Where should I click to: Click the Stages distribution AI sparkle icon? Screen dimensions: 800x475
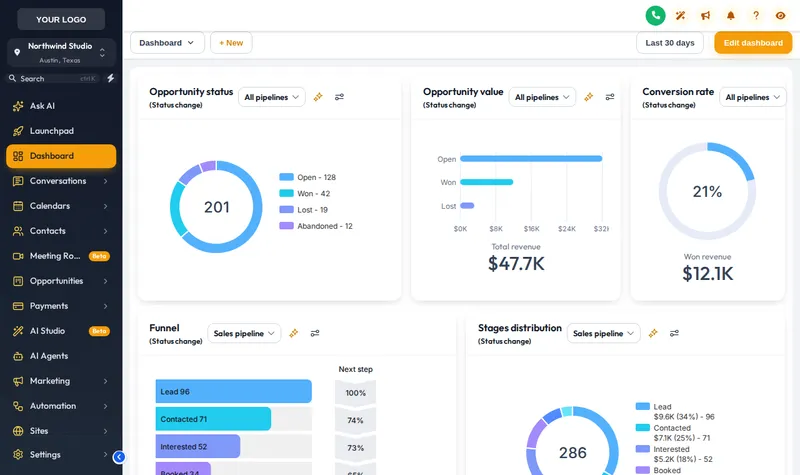click(653, 333)
